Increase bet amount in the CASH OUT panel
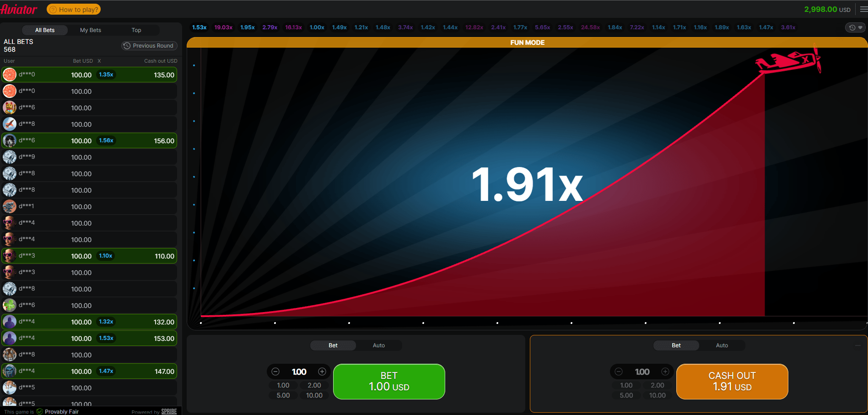The width and height of the screenshot is (868, 415). (x=665, y=372)
